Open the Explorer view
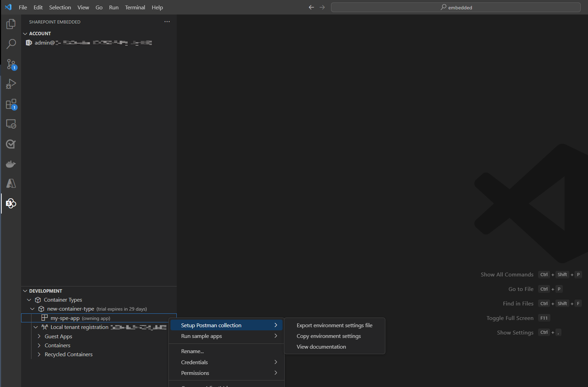This screenshot has height=387, width=588. click(11, 24)
